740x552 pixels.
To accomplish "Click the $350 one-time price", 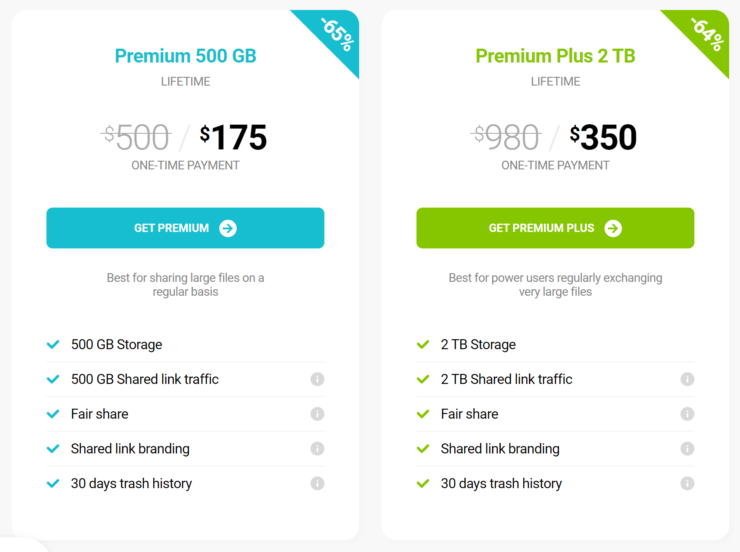I will [x=603, y=137].
